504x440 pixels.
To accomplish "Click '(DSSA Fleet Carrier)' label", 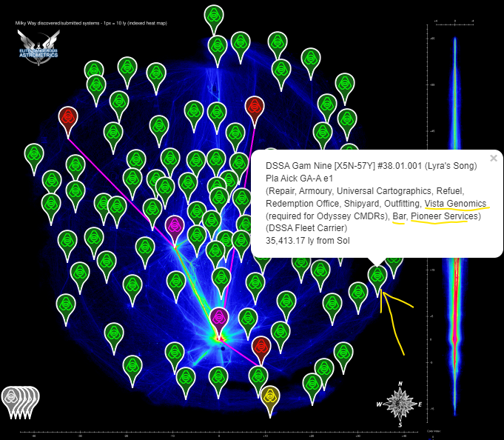I will [306, 228].
